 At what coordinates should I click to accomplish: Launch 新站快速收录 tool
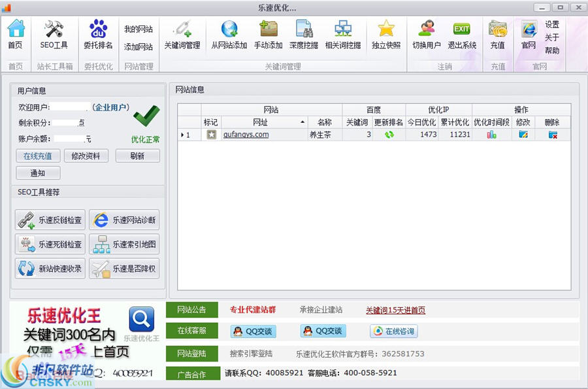(x=50, y=269)
